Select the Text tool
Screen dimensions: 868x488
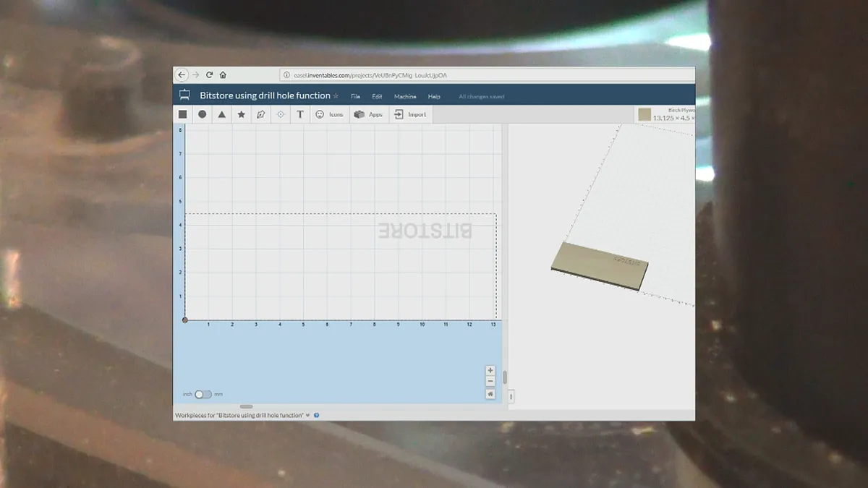coord(300,114)
